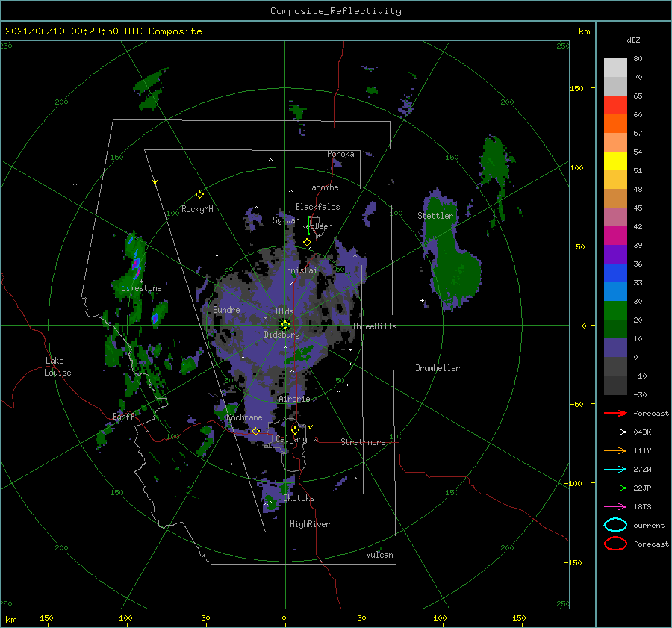
Task: Click the Calgary city label
Action: point(291,439)
